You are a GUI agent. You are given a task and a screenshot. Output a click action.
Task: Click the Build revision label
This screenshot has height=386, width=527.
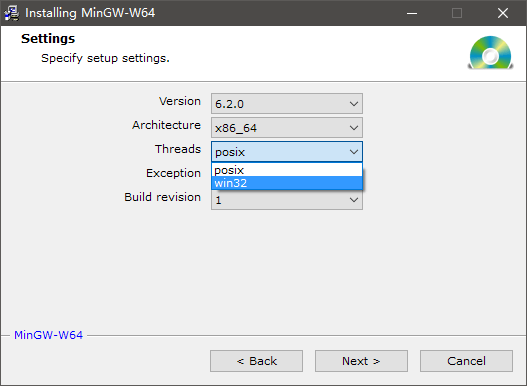point(163,197)
